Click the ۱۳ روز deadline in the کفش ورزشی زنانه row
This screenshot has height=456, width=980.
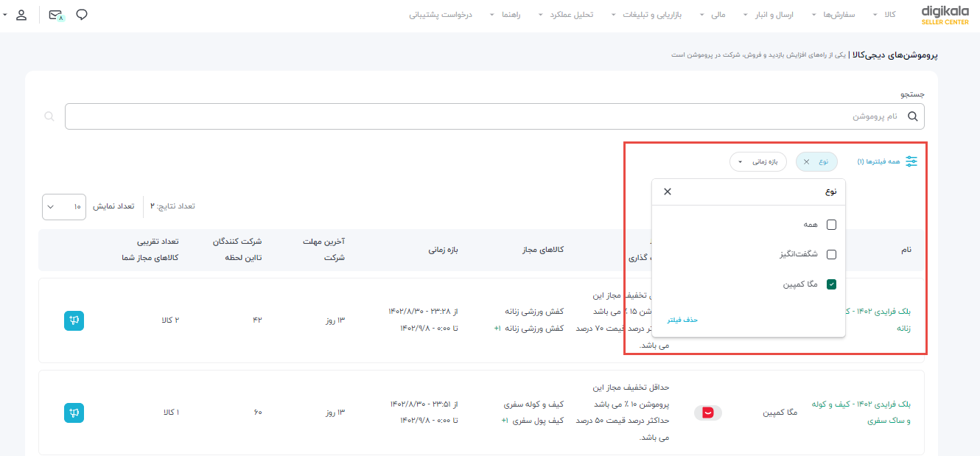point(335,320)
